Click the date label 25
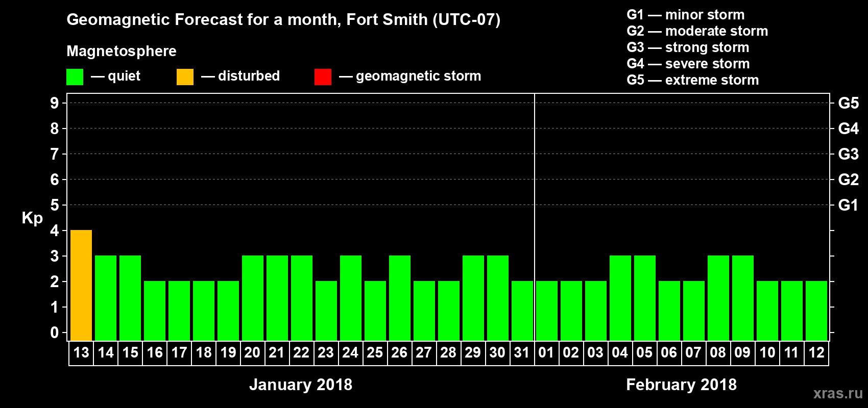 (375, 353)
